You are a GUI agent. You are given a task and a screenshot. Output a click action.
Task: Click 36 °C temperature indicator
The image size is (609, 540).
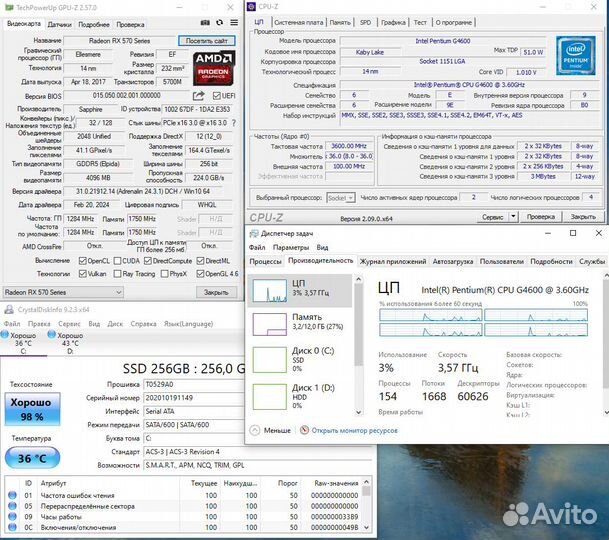[32, 458]
